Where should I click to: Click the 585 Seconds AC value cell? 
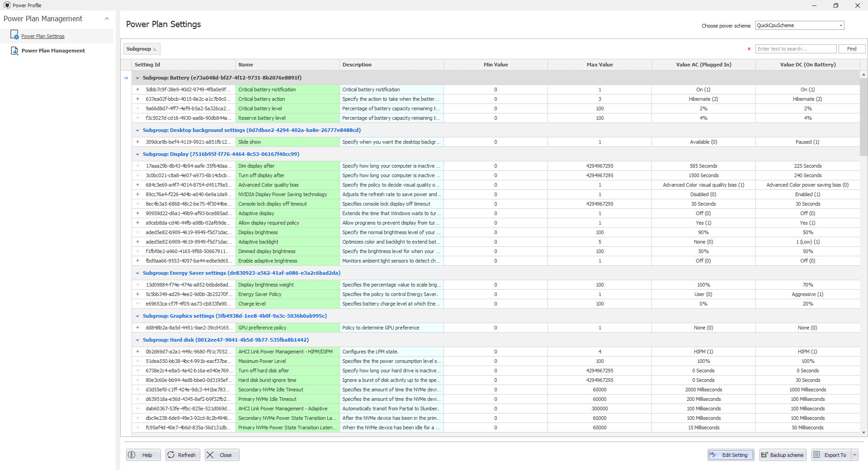pyautogui.click(x=703, y=166)
